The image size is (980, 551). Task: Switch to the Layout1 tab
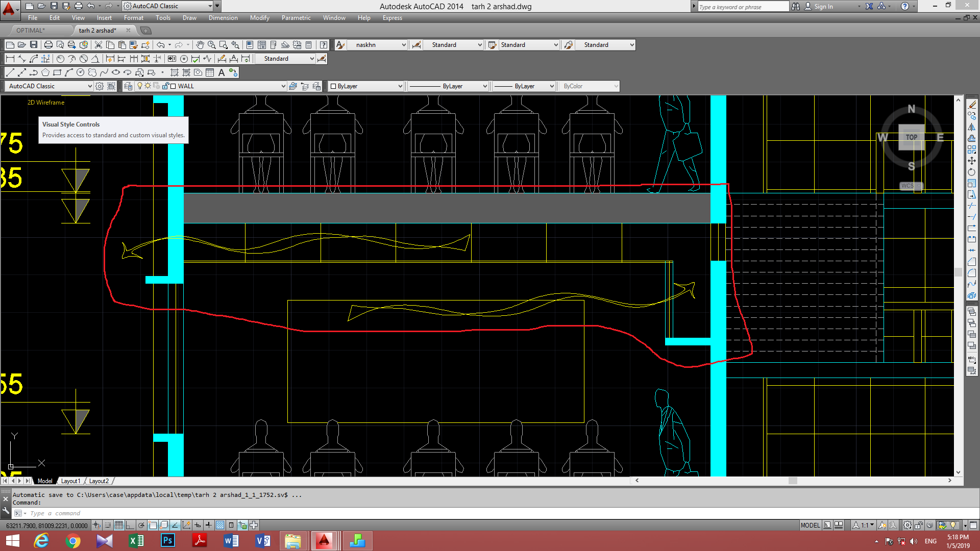[71, 481]
